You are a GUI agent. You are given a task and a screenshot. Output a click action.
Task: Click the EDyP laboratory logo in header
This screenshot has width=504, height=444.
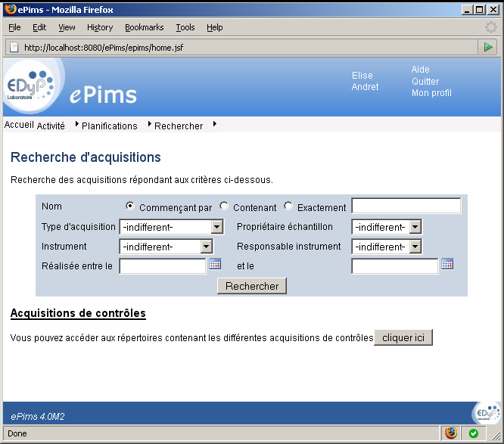(x=30, y=87)
